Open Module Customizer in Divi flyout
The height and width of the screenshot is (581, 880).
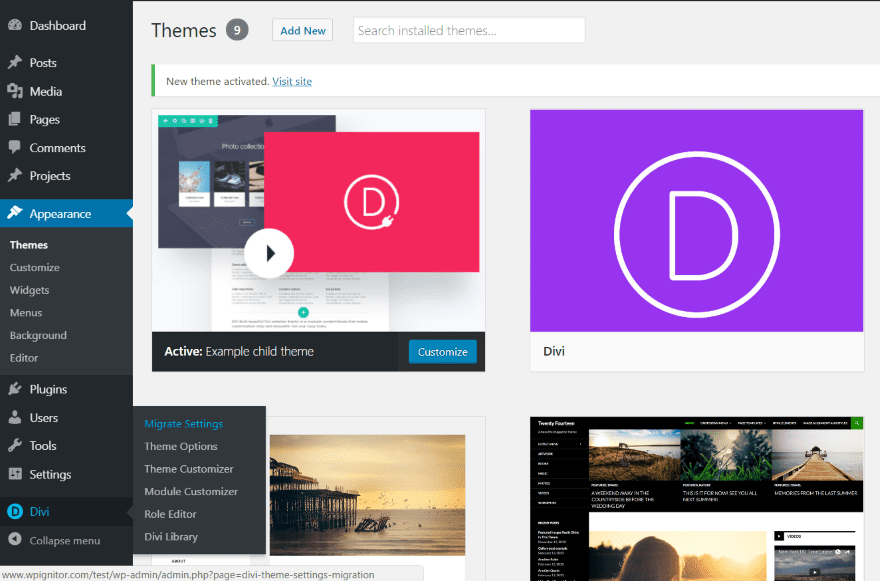click(x=191, y=491)
